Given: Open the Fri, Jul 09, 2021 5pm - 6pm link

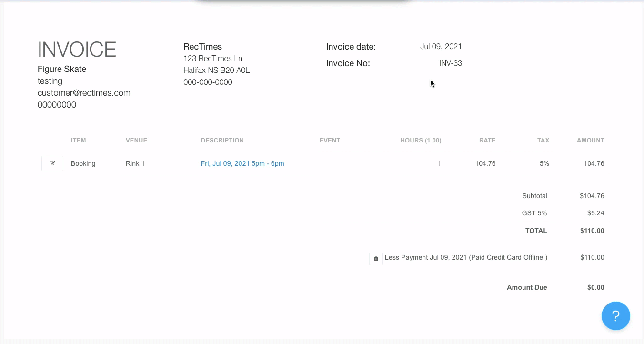Looking at the screenshot, I should click(242, 163).
